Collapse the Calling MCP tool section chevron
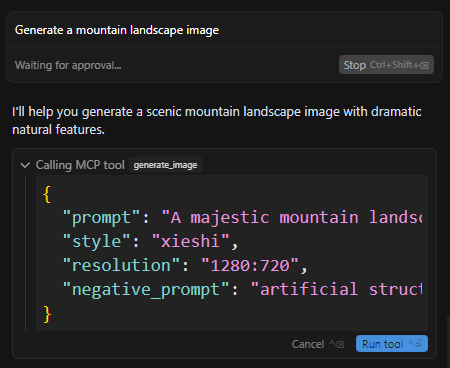This screenshot has height=368, width=450. coord(25,165)
